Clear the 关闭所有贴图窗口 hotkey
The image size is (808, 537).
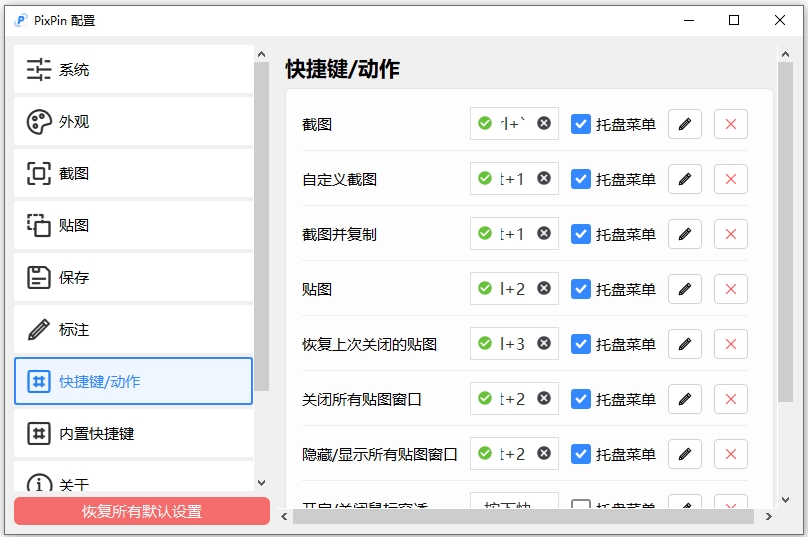(544, 398)
